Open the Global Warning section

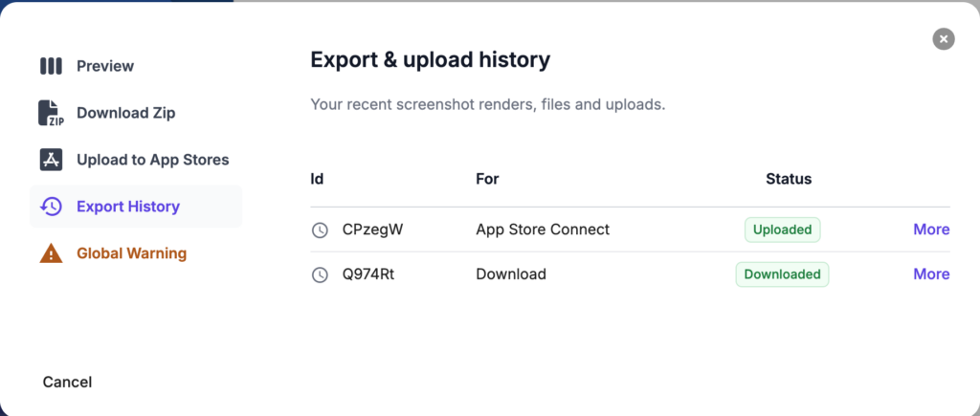[x=131, y=253]
